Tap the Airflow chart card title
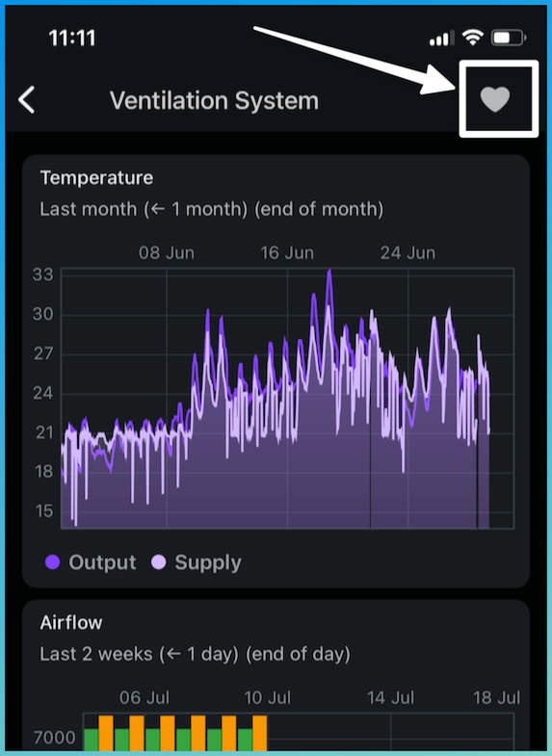 tap(71, 622)
